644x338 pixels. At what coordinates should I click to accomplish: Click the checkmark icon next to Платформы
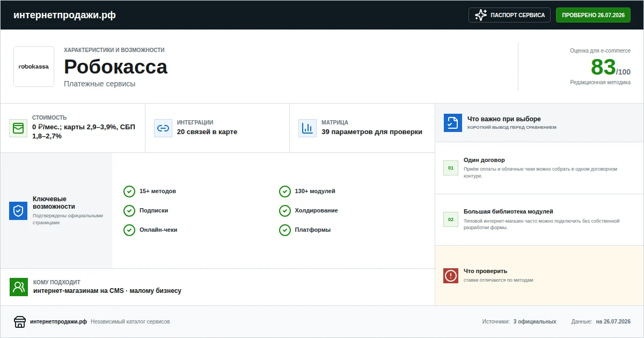[x=285, y=230]
